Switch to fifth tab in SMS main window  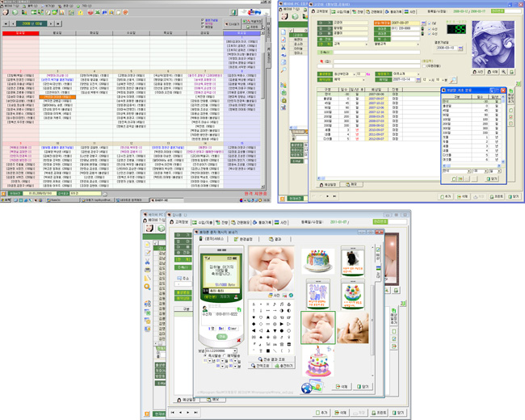point(262,222)
